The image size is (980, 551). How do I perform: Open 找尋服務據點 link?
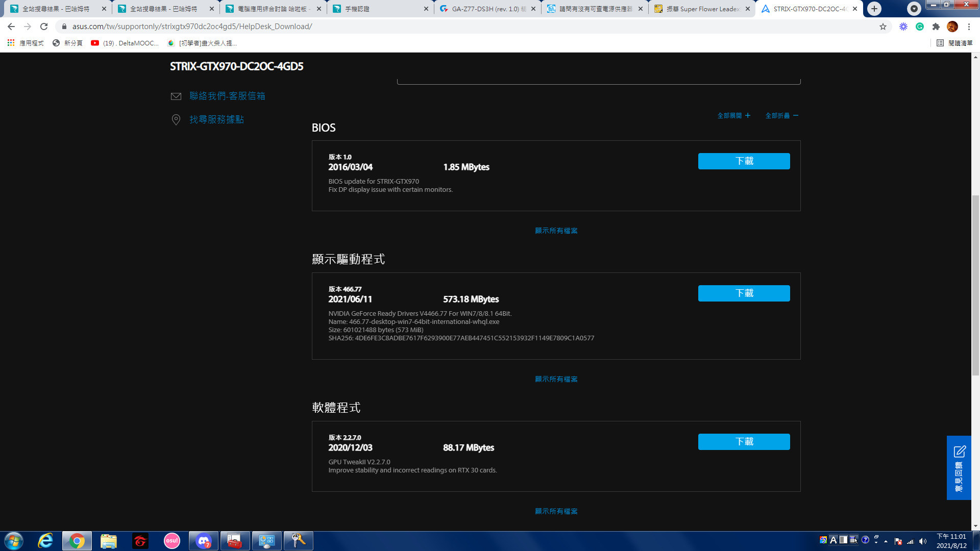216,119
